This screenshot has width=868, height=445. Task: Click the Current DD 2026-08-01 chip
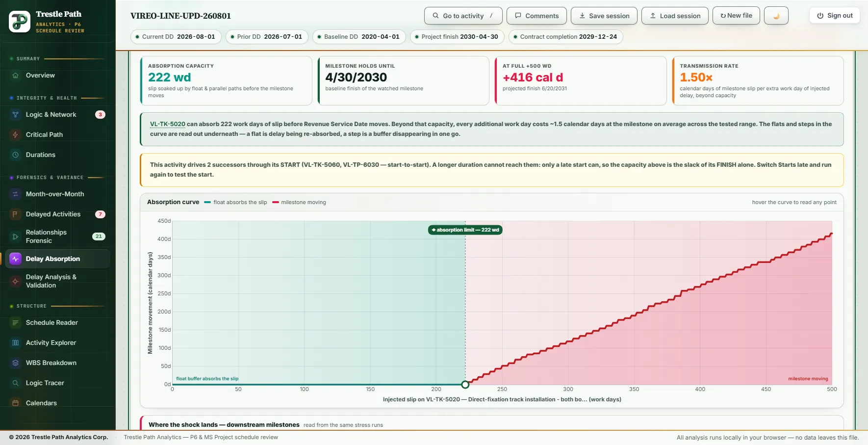point(176,37)
